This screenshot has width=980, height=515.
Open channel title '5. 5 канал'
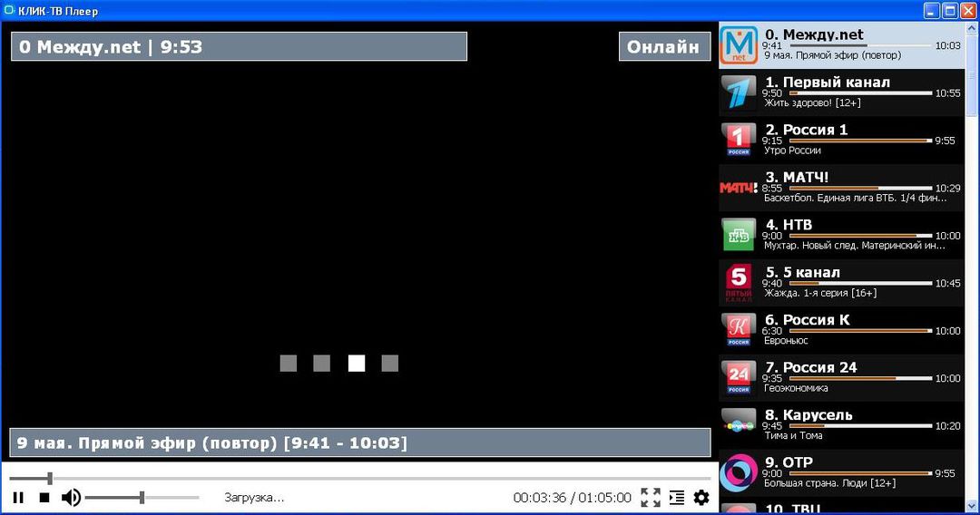(802, 273)
